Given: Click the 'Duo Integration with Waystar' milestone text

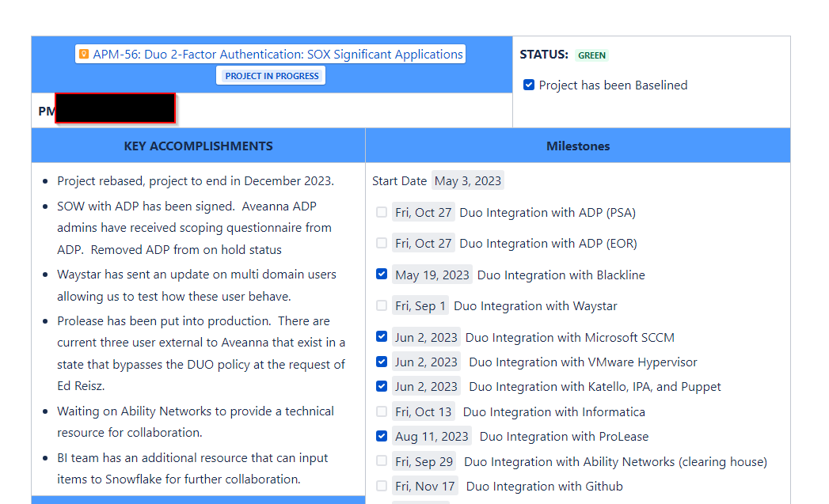Looking at the screenshot, I should [x=535, y=306].
